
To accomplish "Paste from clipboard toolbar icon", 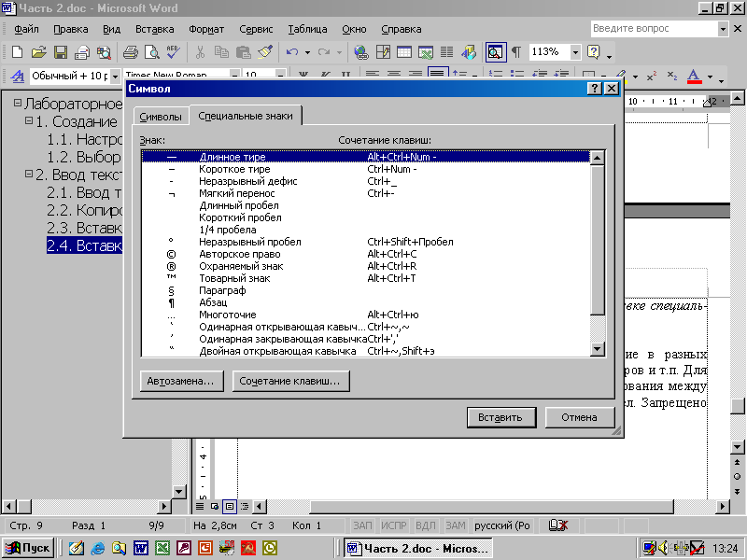I will click(244, 52).
